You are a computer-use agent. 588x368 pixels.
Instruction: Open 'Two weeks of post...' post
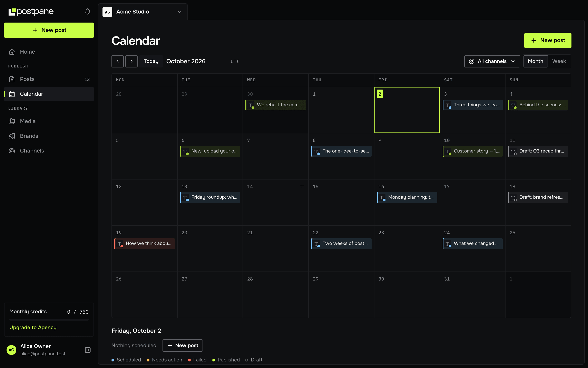(341, 244)
